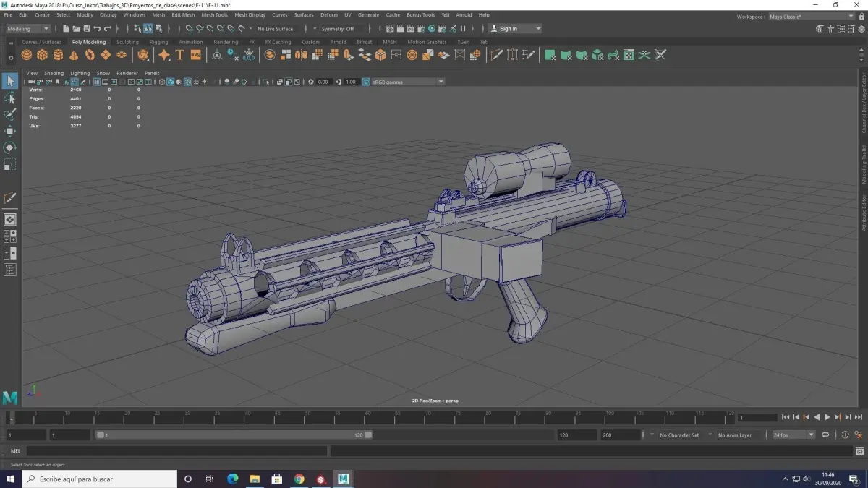Image resolution: width=868 pixels, height=488 pixels.
Task: Click the Multi-Cut knife shelf icon
Action: tap(497, 55)
